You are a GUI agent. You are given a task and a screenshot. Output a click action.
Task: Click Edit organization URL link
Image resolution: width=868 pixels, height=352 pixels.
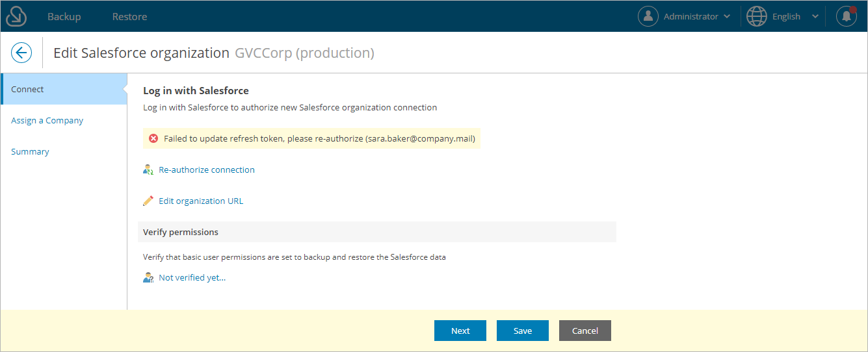click(x=201, y=201)
